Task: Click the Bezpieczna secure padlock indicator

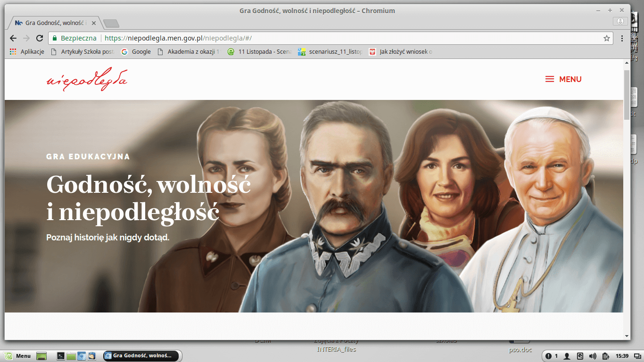Action: [74, 38]
